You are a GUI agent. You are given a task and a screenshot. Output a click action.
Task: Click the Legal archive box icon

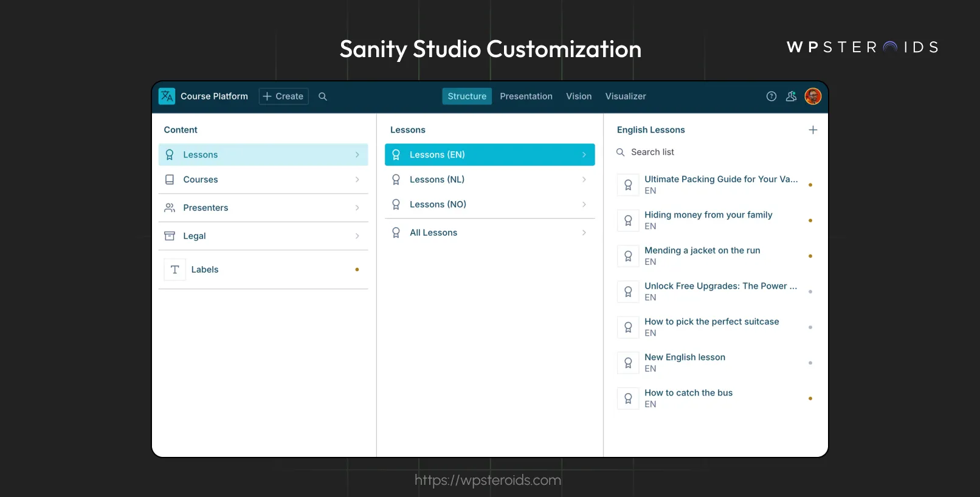click(170, 236)
